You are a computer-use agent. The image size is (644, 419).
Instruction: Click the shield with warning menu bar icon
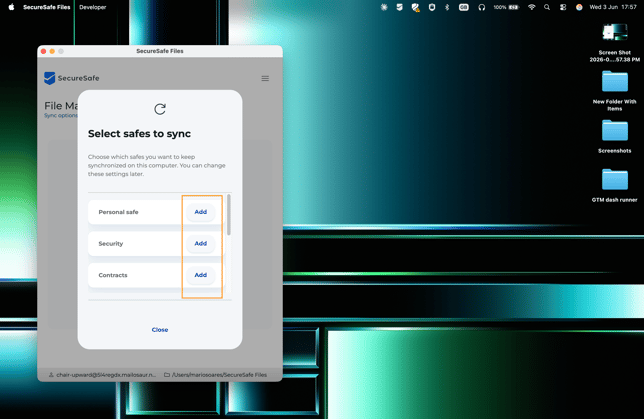tap(415, 7)
